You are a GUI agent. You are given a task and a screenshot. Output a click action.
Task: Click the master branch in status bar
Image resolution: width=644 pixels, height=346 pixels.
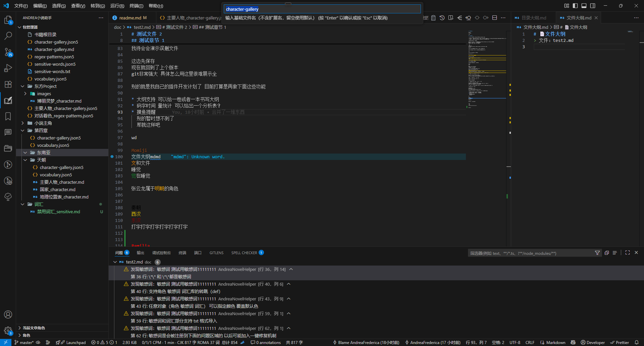(24, 342)
